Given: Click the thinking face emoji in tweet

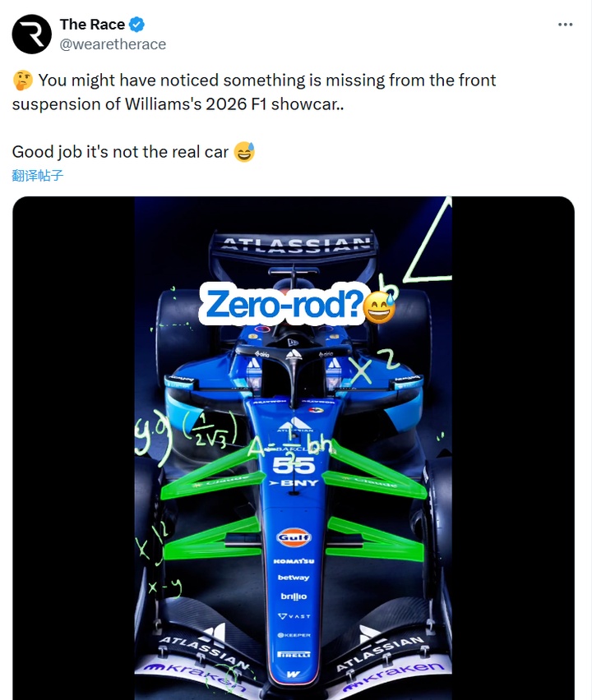Looking at the screenshot, I should (x=23, y=81).
